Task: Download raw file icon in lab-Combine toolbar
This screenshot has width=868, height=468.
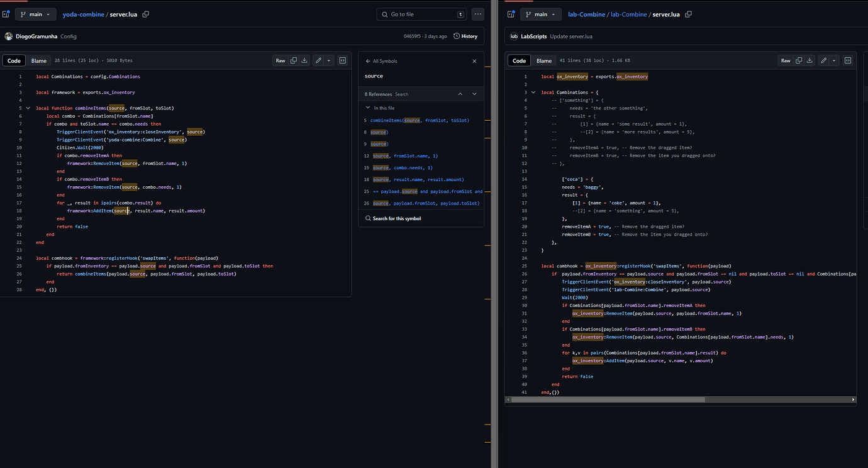Action: [810, 60]
